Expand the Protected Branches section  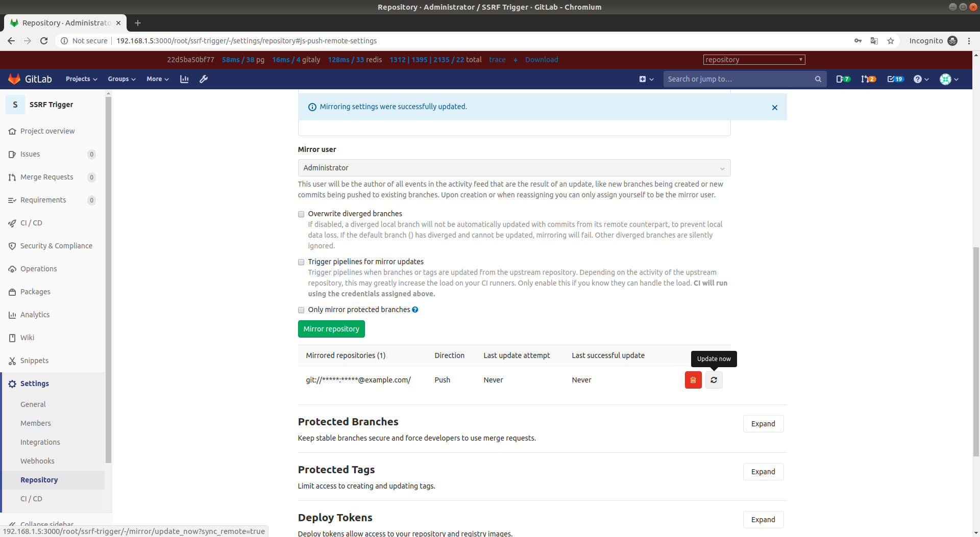(x=763, y=424)
